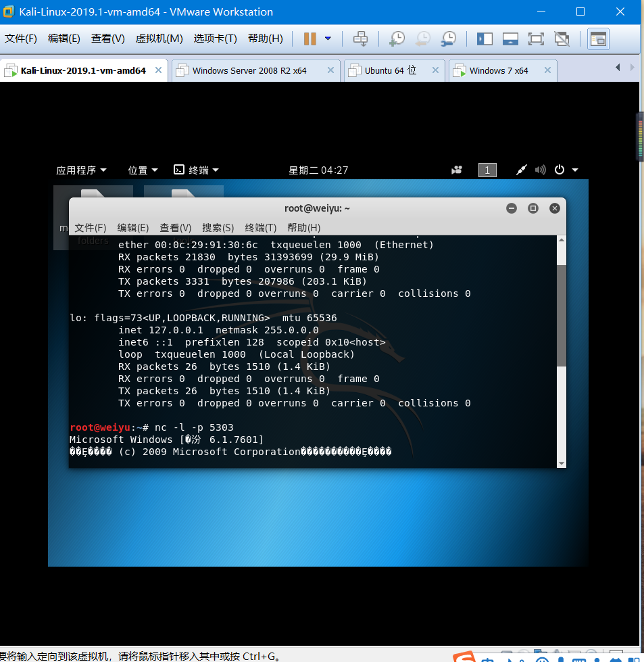
Task: Expand Kali 终端 app menu
Action: [x=196, y=170]
